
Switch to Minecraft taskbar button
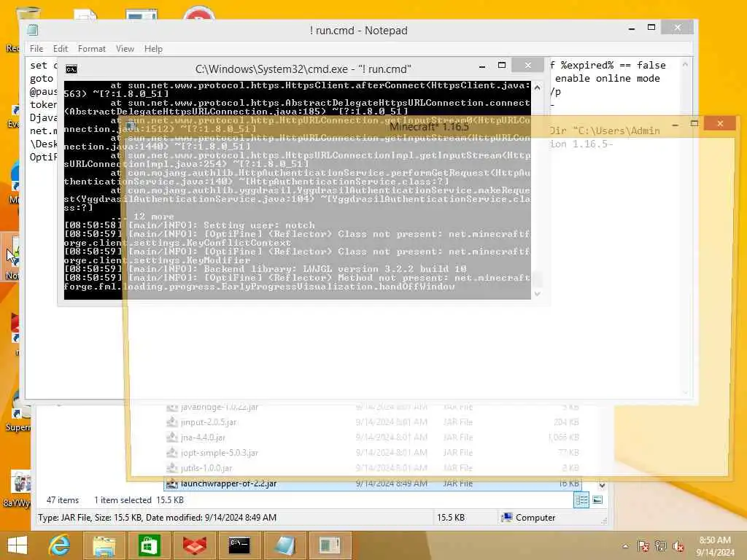tap(330, 545)
